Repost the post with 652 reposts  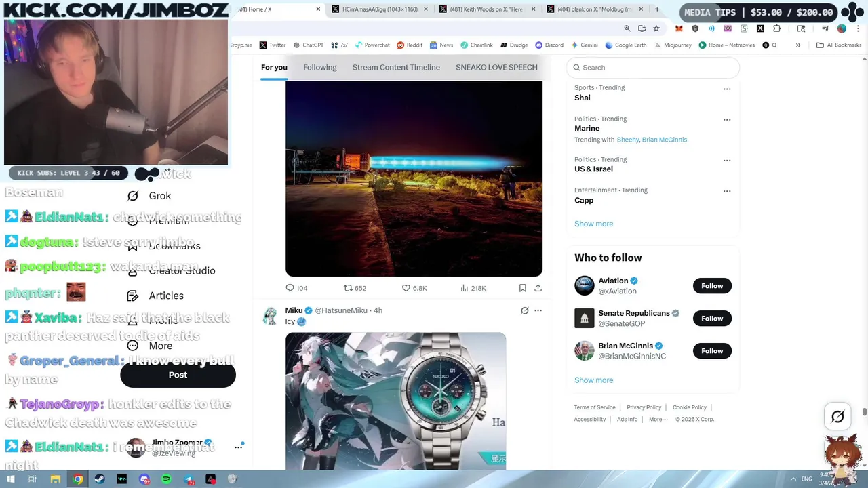coord(355,288)
